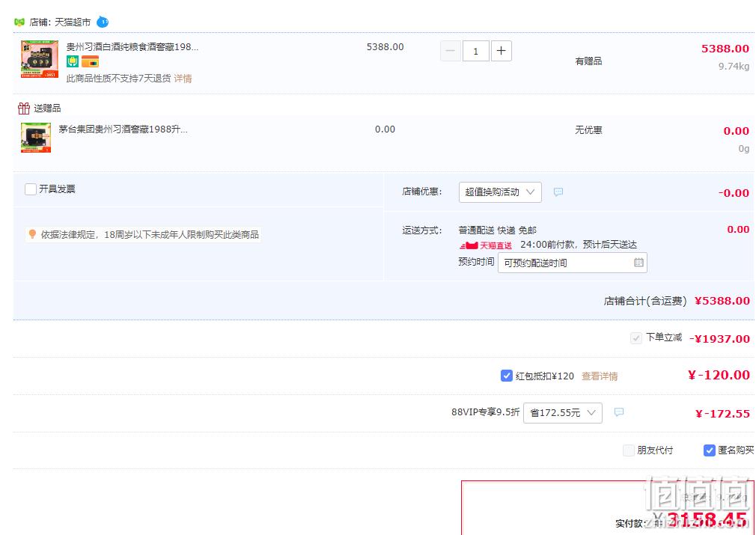Click the -¥1937.00 instant discount amount
Viewport: 756px width, 535px height.
pos(719,339)
